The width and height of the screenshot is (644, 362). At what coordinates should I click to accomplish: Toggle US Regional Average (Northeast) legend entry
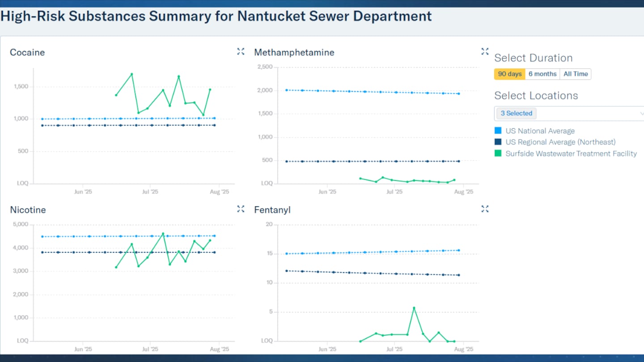click(x=560, y=142)
